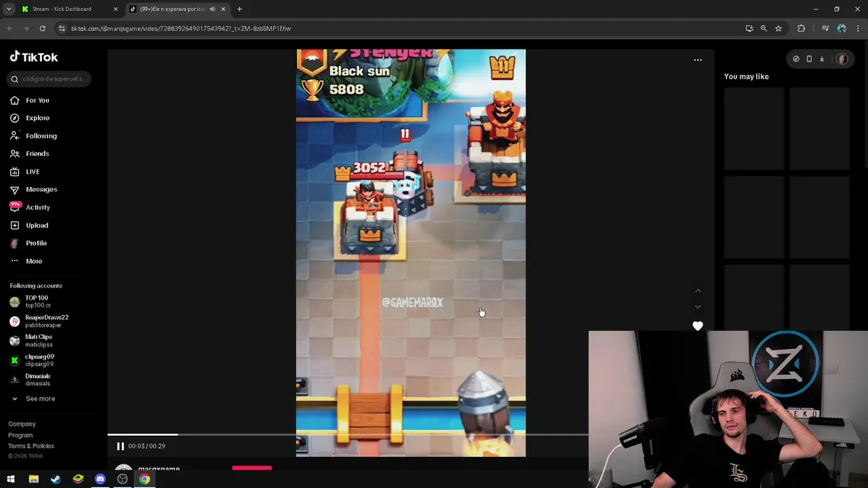The image size is (868, 488).
Task: Open File Explorer from taskbar
Action: point(33,479)
